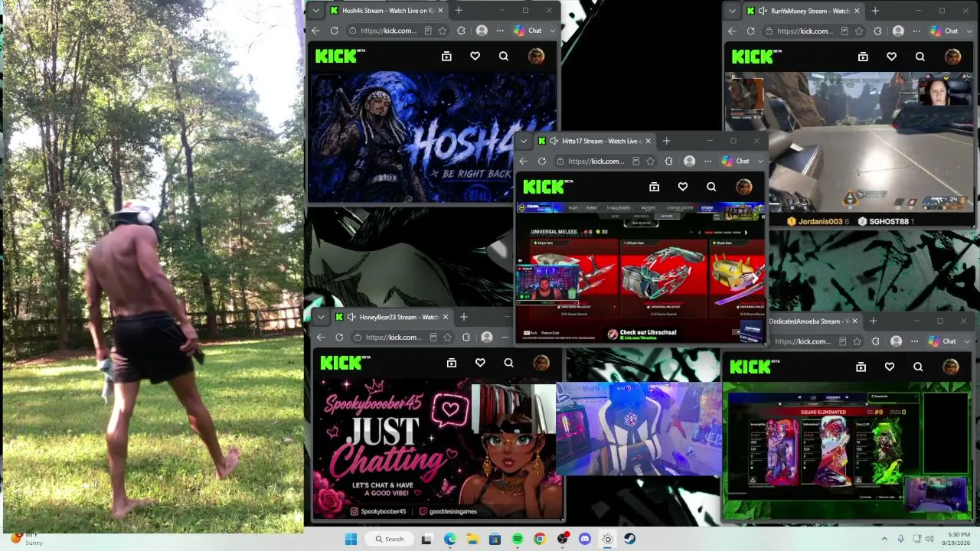Screen dimensions: 980x551
Task: Open profile avatar in RunYaMoney window
Action: pyautogui.click(x=953, y=56)
